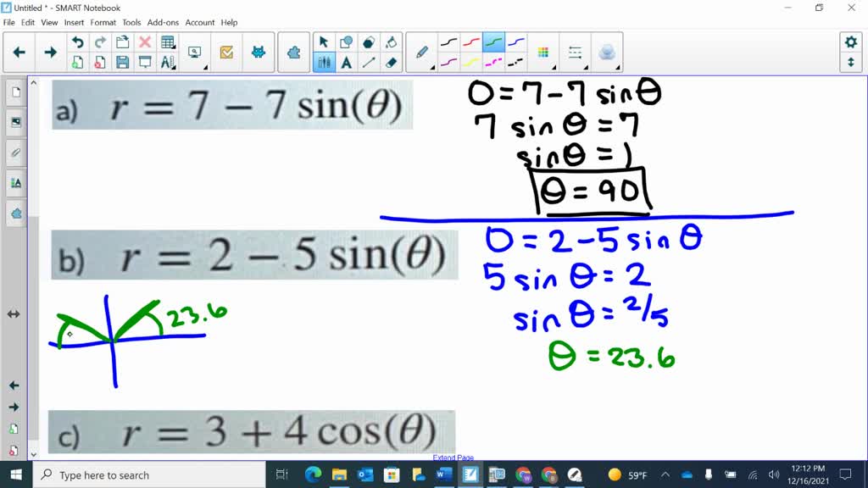Select the black pen style
This screenshot has width=868, height=488.
(449, 42)
